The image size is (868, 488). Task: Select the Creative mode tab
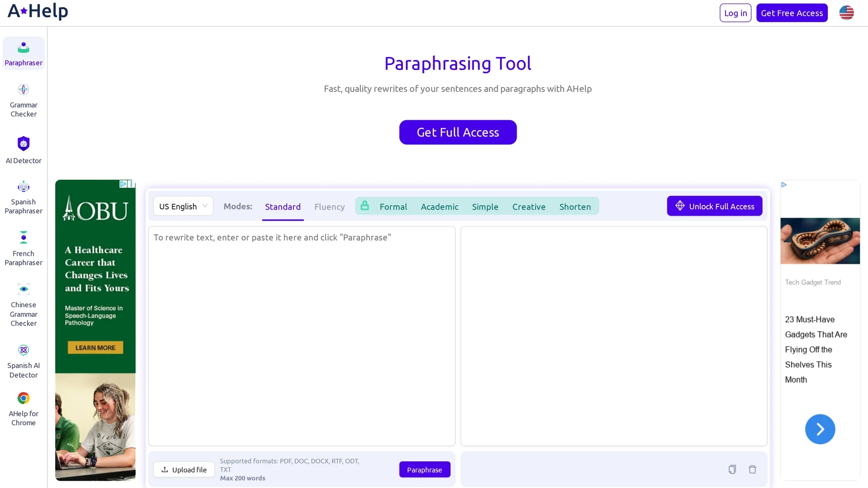(x=528, y=206)
